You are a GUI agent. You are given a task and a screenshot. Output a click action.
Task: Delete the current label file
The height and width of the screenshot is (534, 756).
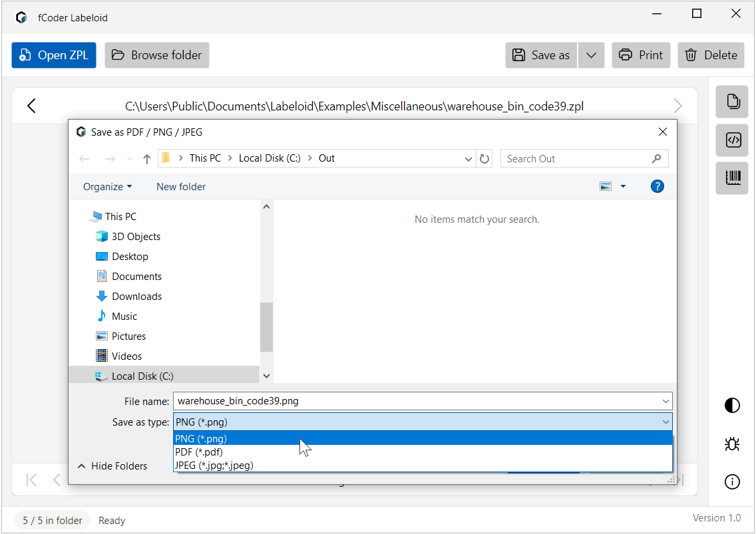tap(711, 55)
